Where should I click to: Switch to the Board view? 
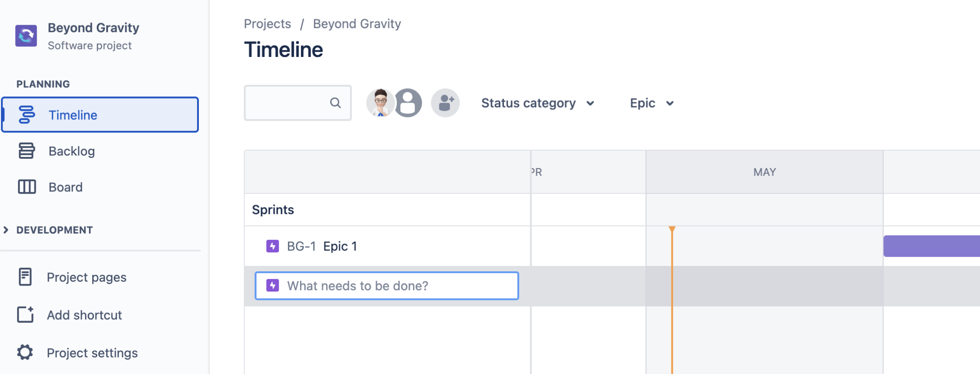65,187
